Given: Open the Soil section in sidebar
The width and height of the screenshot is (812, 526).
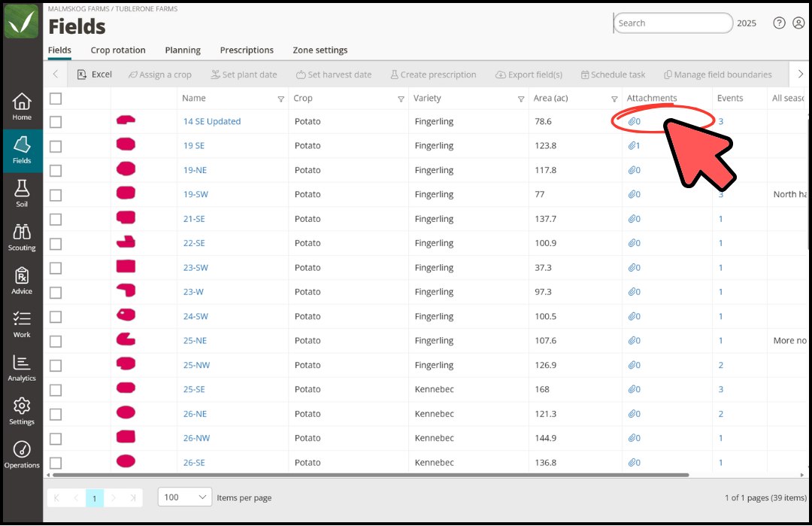Looking at the screenshot, I should pyautogui.click(x=22, y=194).
